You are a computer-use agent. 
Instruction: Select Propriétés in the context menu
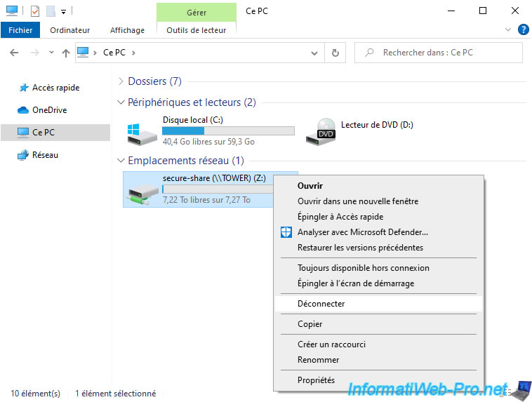[x=316, y=380]
